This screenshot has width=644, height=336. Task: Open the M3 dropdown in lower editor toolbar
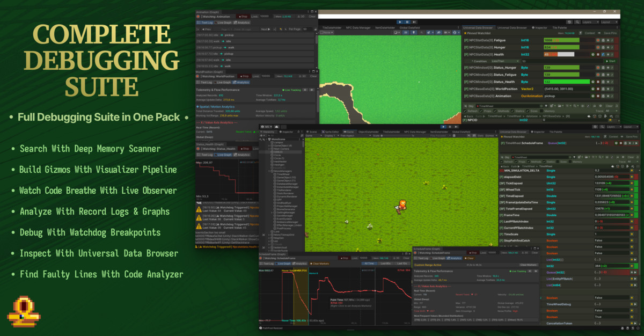click(266, 127)
